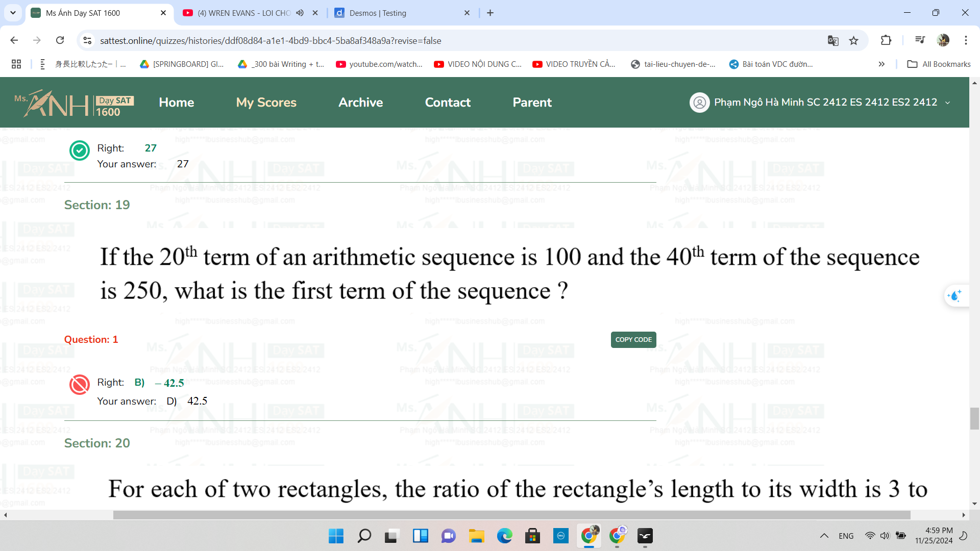Click the scroll down arrow of page
Screen dimensions: 980x551
[974, 504]
